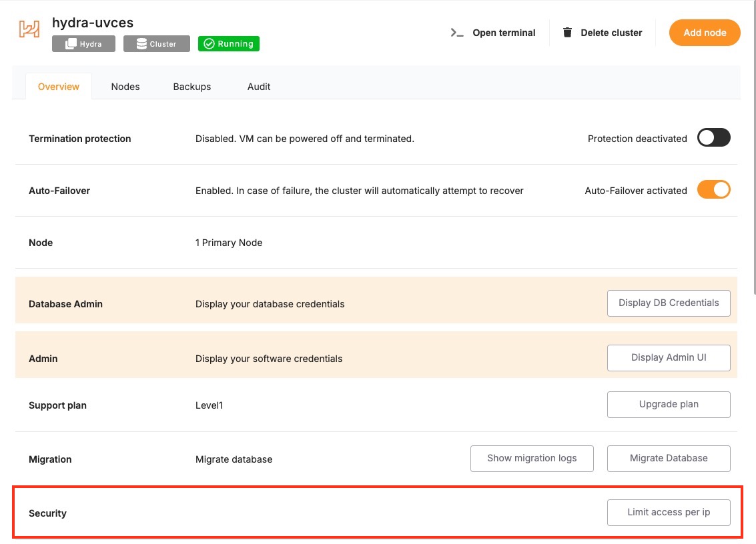The width and height of the screenshot is (756, 544).
Task: Click the Running status checkmark icon
Action: 209,44
